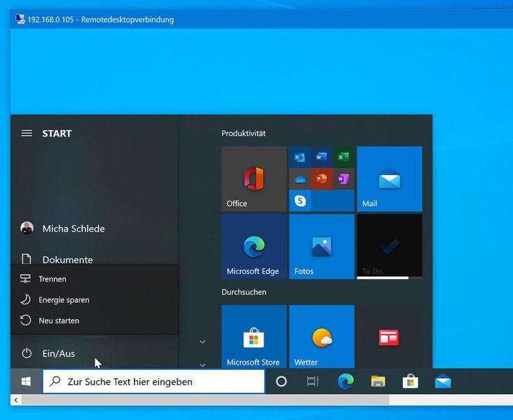Image resolution: width=513 pixels, height=420 pixels.
Task: Choose Energie sparen in the power menu
Action: (95, 300)
